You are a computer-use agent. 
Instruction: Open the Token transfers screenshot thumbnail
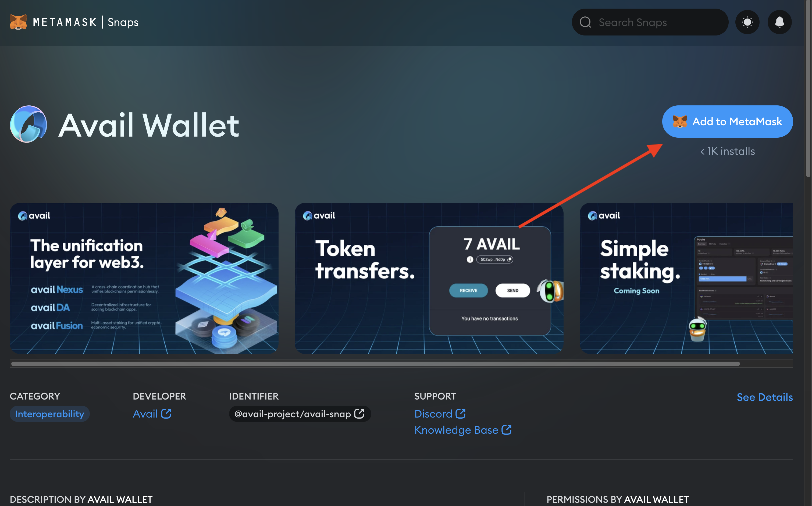pyautogui.click(x=429, y=279)
